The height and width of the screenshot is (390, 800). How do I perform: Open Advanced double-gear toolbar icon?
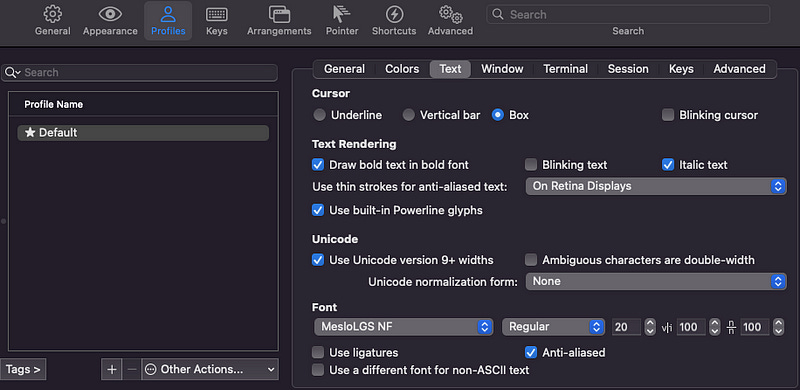coord(451,14)
